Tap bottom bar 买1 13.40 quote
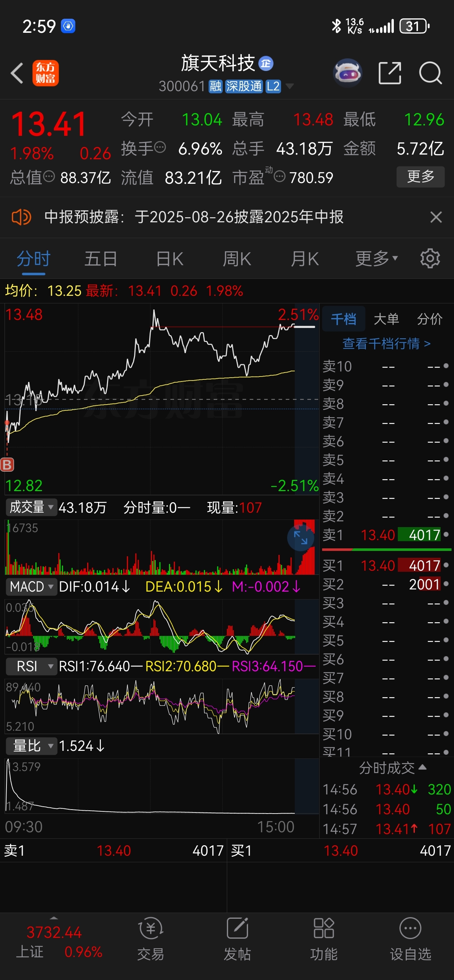The width and height of the screenshot is (454, 980). click(340, 851)
